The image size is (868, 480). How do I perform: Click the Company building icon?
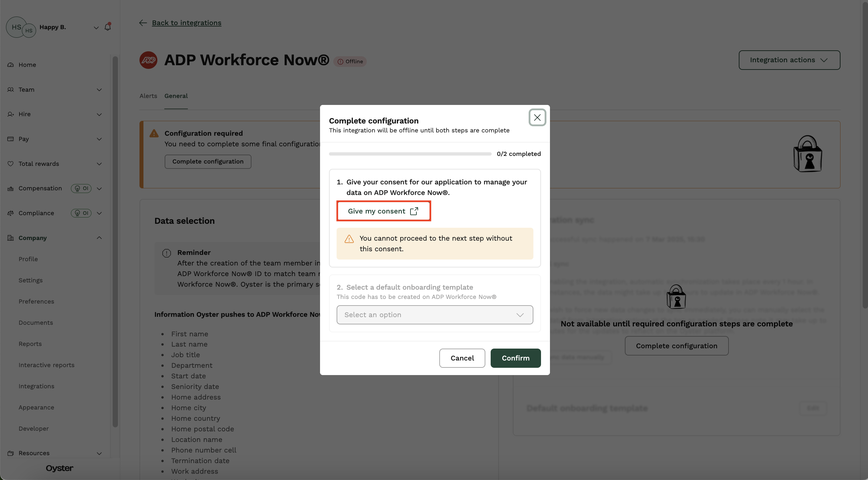point(11,238)
